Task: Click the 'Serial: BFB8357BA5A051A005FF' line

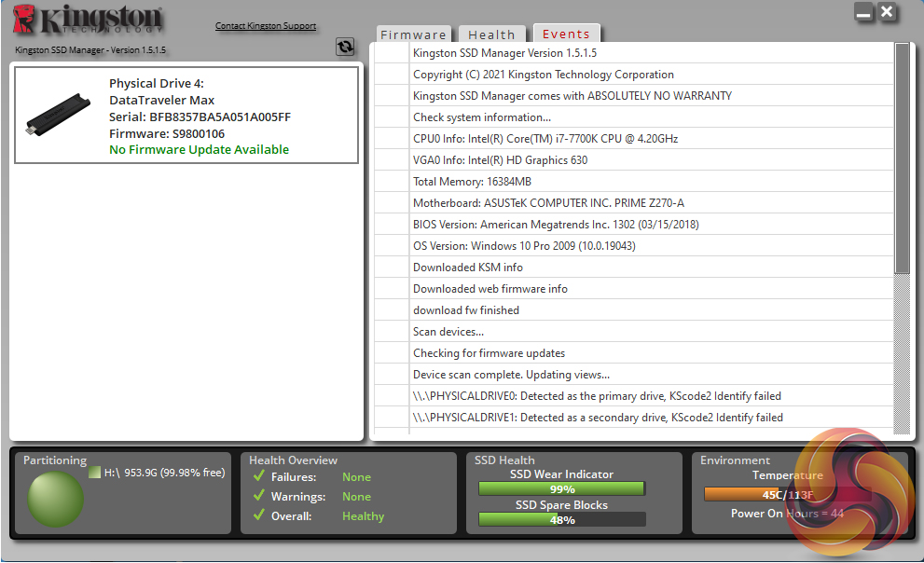Action: pyautogui.click(x=200, y=117)
